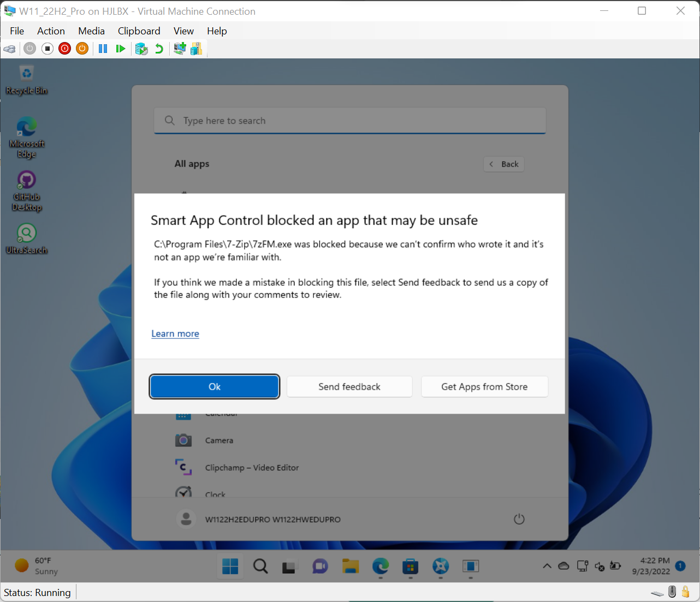Revert the VM with the green arrow icon

(159, 49)
